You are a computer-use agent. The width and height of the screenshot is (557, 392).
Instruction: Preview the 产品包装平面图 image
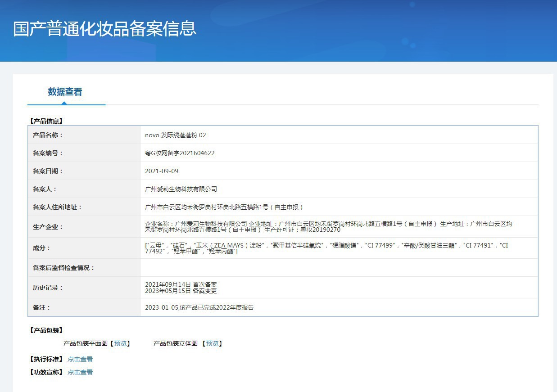120,343
